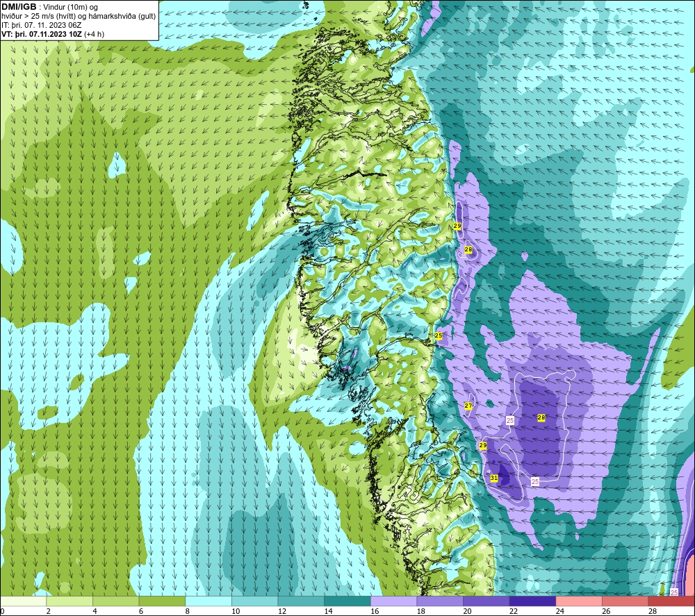This screenshot has width=695, height=616.
Task: Click the yellow 29 label at the northern coastal gust area
Action: 457,226
